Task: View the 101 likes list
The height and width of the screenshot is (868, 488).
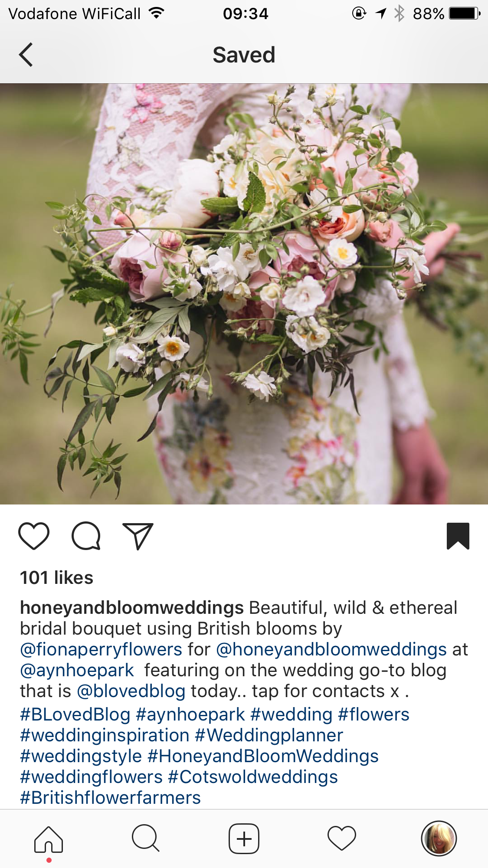Action: 57,578
